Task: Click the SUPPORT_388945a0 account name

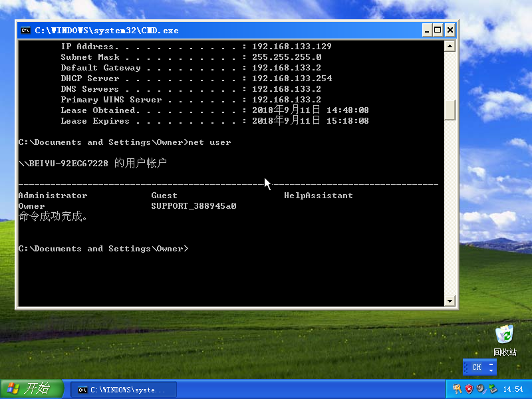Action: [x=194, y=206]
